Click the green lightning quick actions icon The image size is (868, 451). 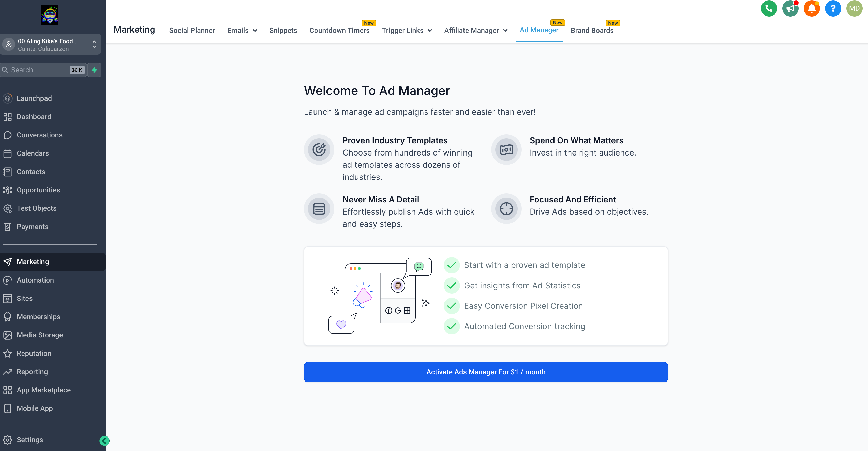94,70
